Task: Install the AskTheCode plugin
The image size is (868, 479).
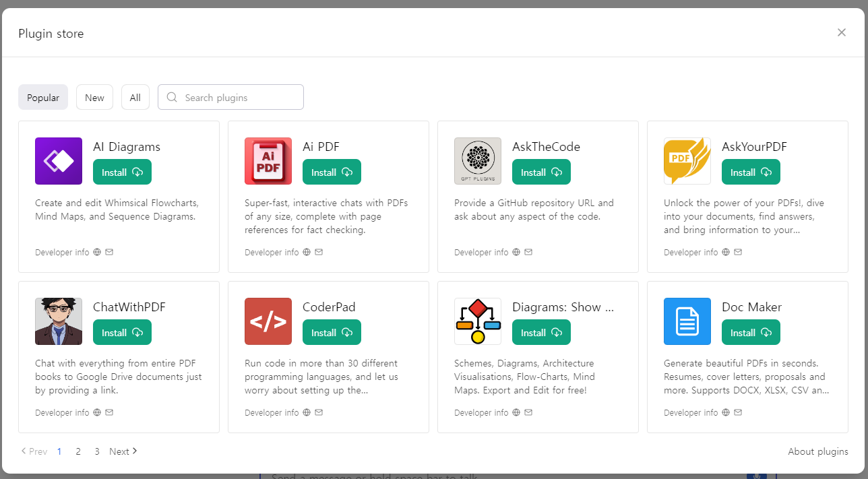Action: tap(541, 172)
